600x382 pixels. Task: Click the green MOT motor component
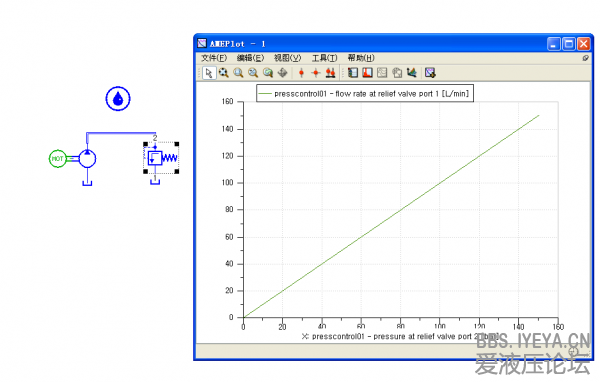(57, 158)
